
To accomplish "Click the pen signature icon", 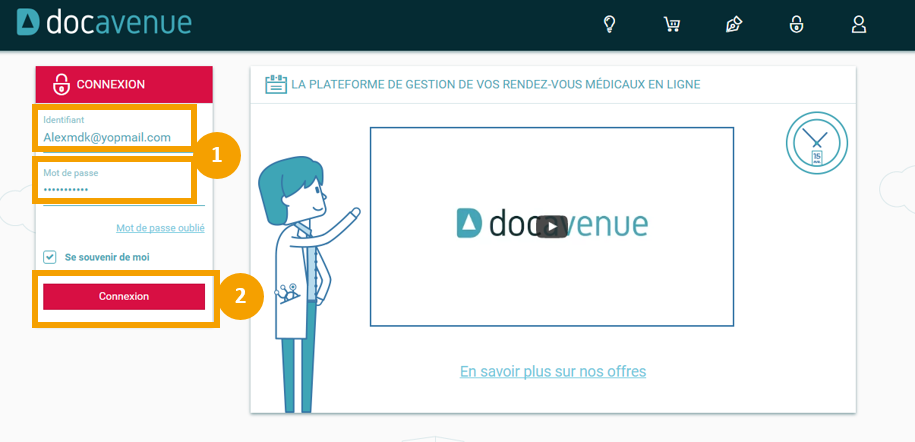I will coord(734,25).
